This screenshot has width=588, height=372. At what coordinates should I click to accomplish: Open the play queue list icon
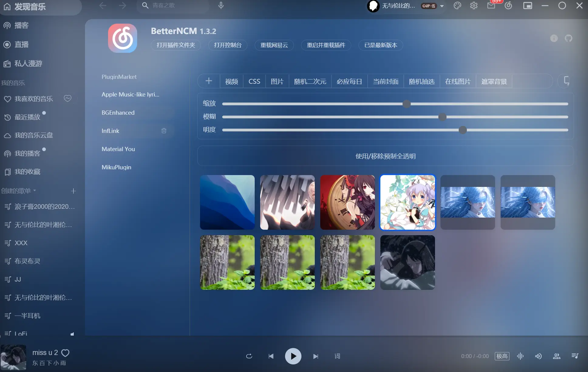click(575, 356)
